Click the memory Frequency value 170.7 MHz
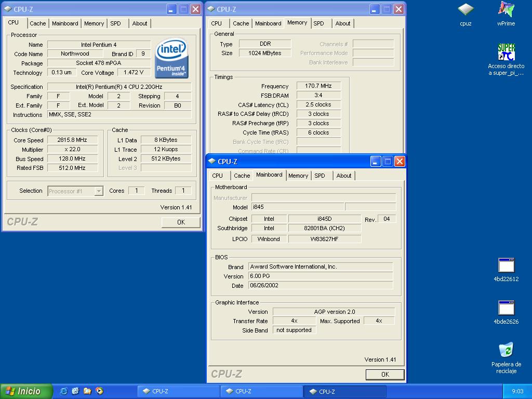Image resolution: width=532 pixels, height=399 pixels. [x=318, y=86]
